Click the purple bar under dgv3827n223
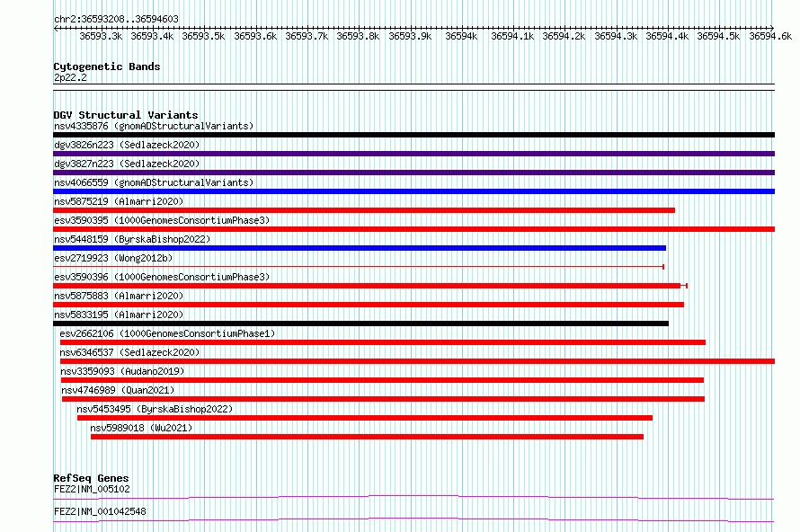800x532 pixels. 413,173
